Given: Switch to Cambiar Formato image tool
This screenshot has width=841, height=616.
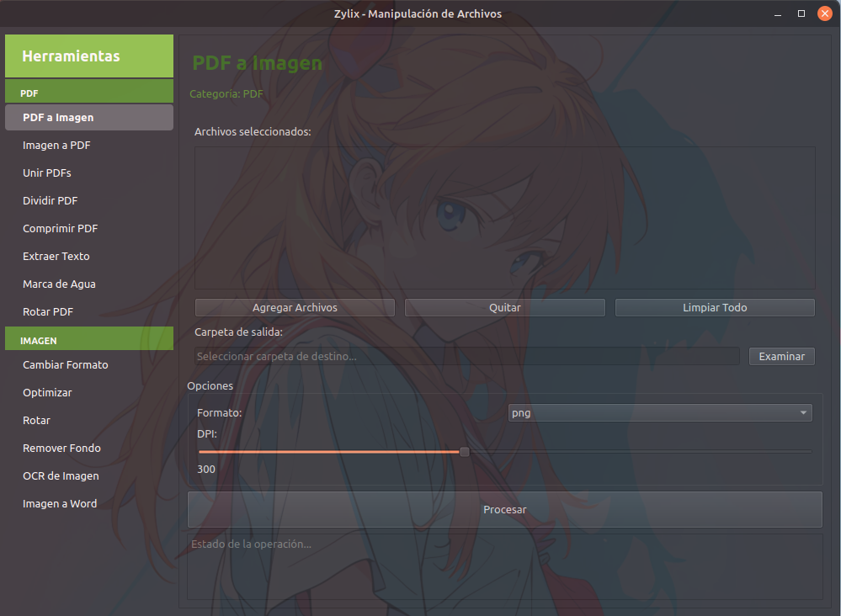Looking at the screenshot, I should (x=89, y=365).
